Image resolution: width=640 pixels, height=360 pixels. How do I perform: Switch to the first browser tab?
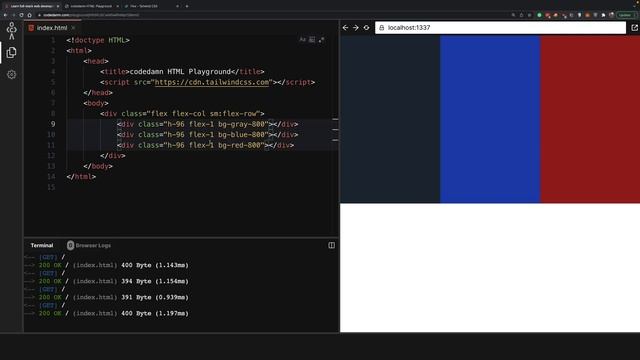point(32,6)
